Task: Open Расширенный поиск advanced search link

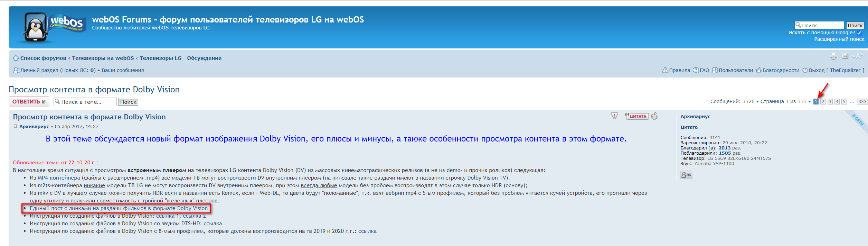Action: (839, 39)
